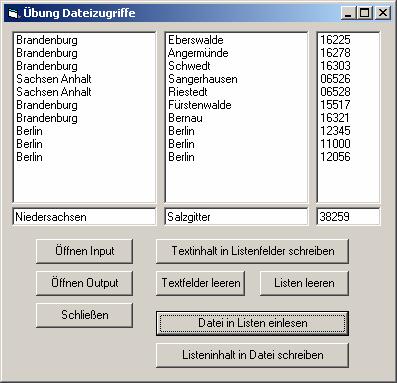Click Listeninhalt in Datei schreiben
Screen dimensions: 397x383
point(252,355)
